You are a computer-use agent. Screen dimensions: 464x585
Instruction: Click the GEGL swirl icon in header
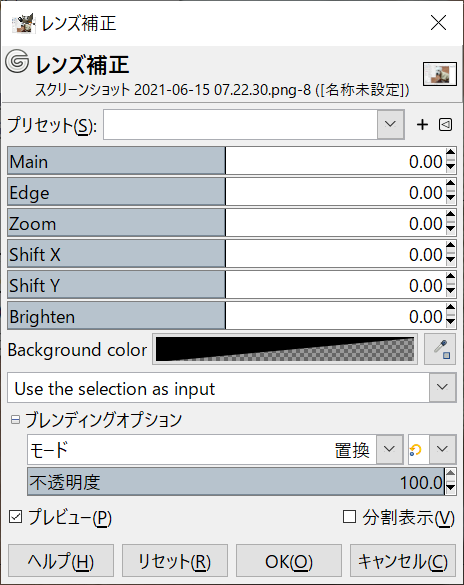(17, 61)
